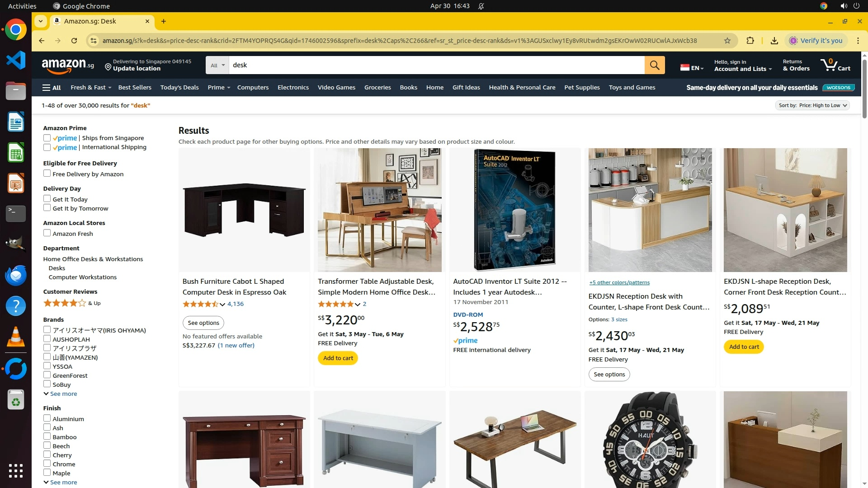
Task: Open Chrome extensions puzzle icon
Action: click(x=750, y=41)
